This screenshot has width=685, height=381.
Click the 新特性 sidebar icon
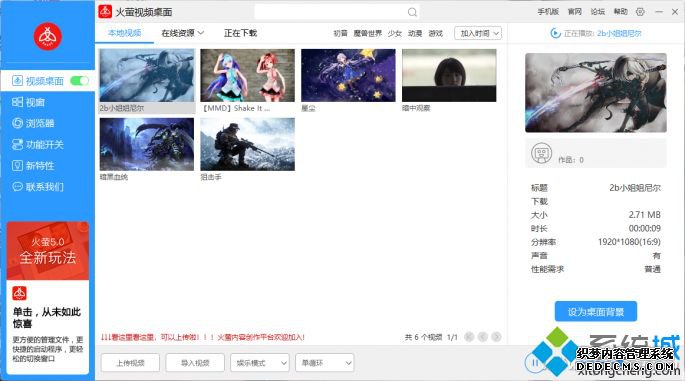coord(17,166)
